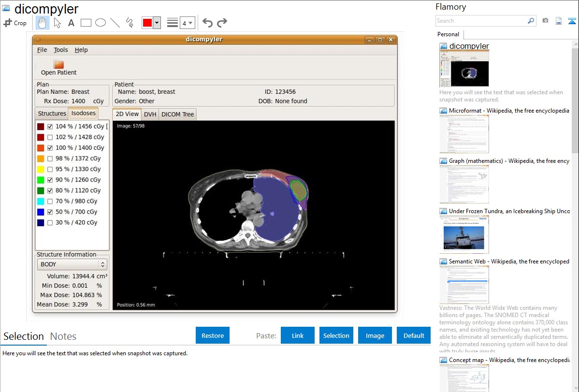Expand the BODY structure dropdown
Screen dimensions: 579x392
72,264
